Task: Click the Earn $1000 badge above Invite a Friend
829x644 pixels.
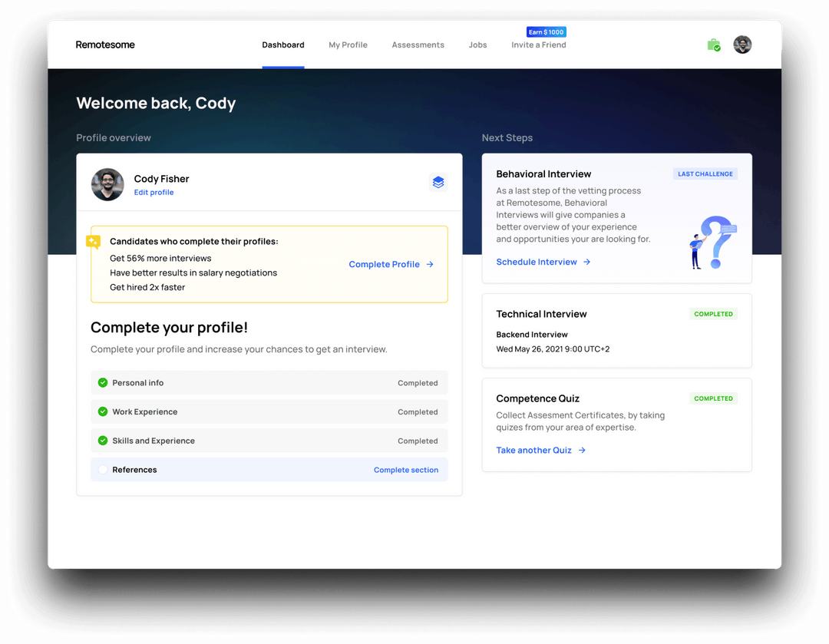Action: [x=546, y=31]
